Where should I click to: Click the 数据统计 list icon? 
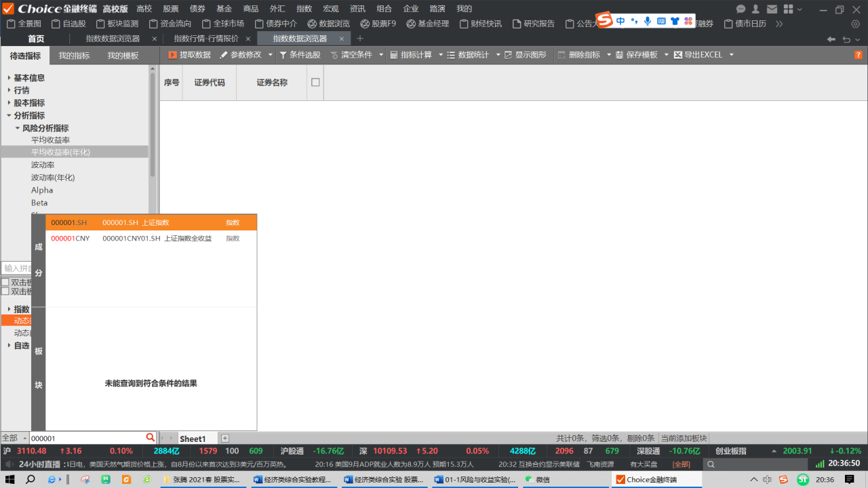pos(452,55)
